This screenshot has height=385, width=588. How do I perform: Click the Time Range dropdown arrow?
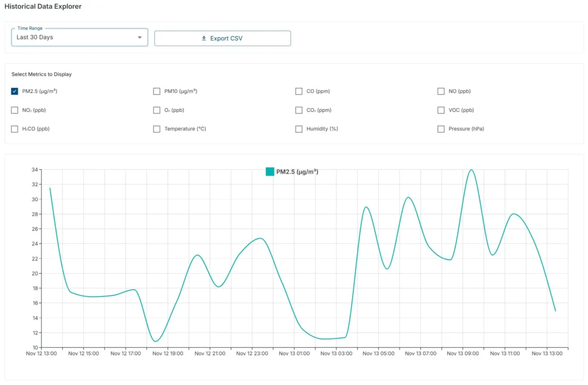pos(140,37)
